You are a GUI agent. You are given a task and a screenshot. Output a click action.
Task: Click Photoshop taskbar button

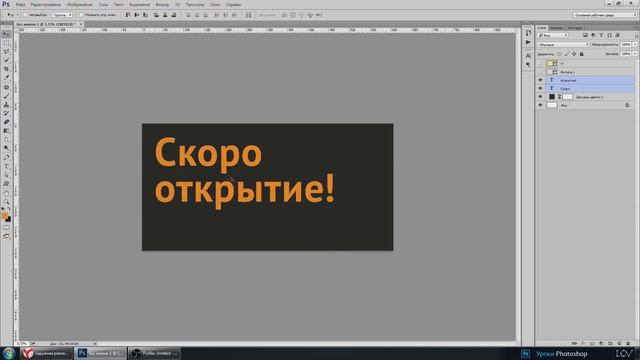tap(100, 353)
